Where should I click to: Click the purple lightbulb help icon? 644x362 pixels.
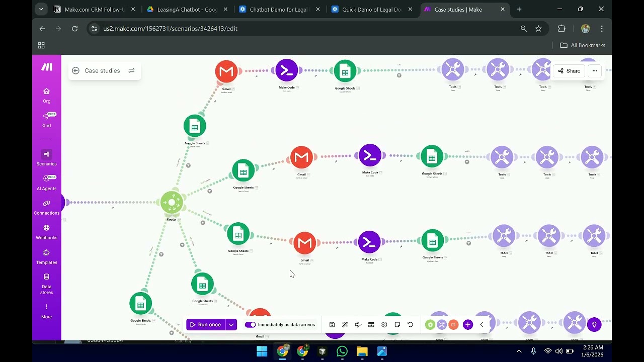pyautogui.click(x=594, y=324)
